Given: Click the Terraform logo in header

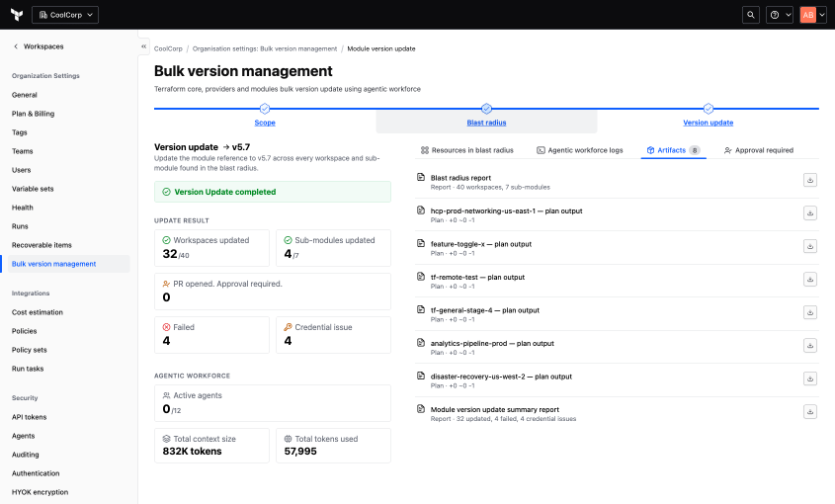Looking at the screenshot, I should pyautogui.click(x=17, y=15).
